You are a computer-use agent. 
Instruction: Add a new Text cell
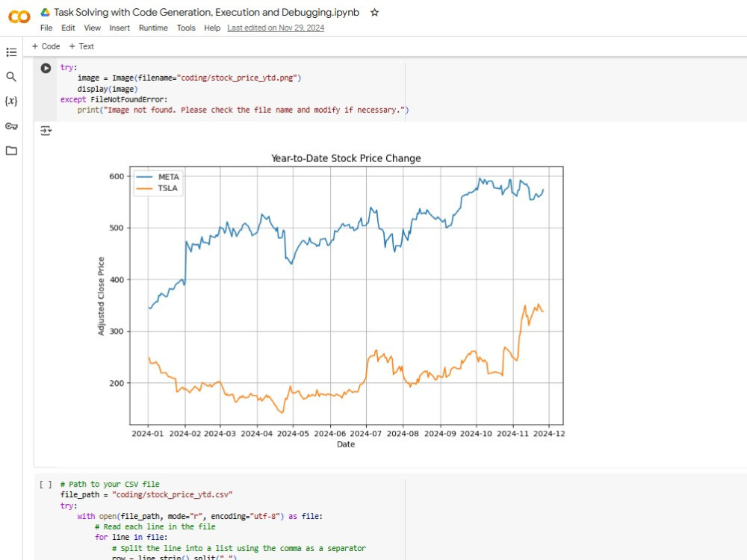pos(81,46)
